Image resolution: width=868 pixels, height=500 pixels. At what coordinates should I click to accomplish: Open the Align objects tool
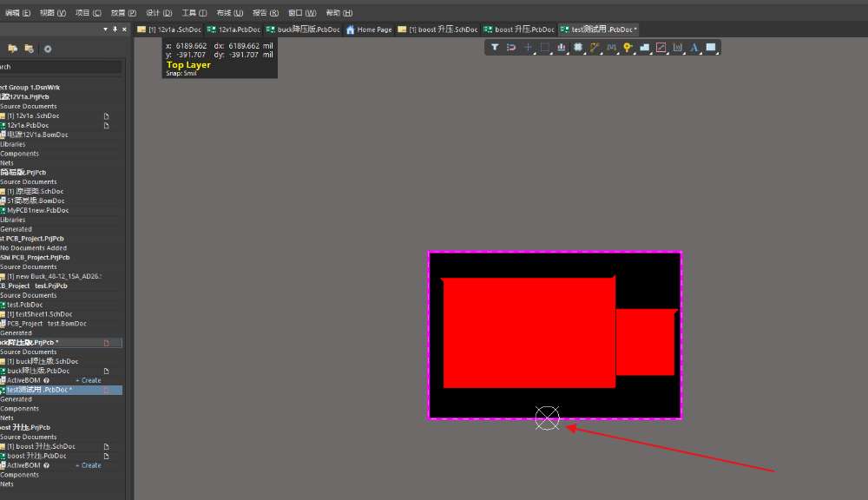(x=562, y=48)
